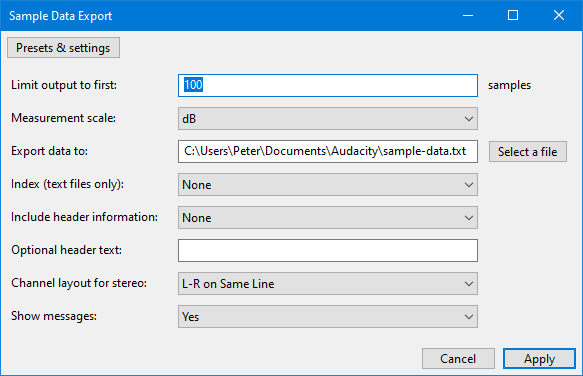Click the 'Export data to:' label
This screenshot has height=376, width=583.
click(49, 151)
